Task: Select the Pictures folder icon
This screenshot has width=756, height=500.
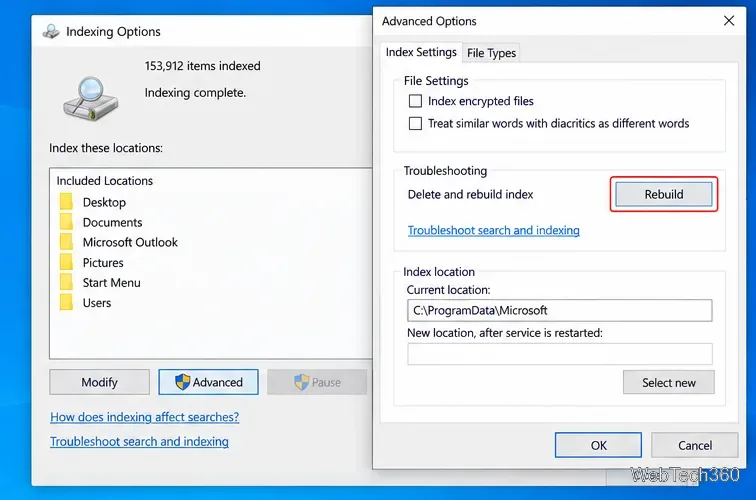Action: pyautogui.click(x=67, y=262)
